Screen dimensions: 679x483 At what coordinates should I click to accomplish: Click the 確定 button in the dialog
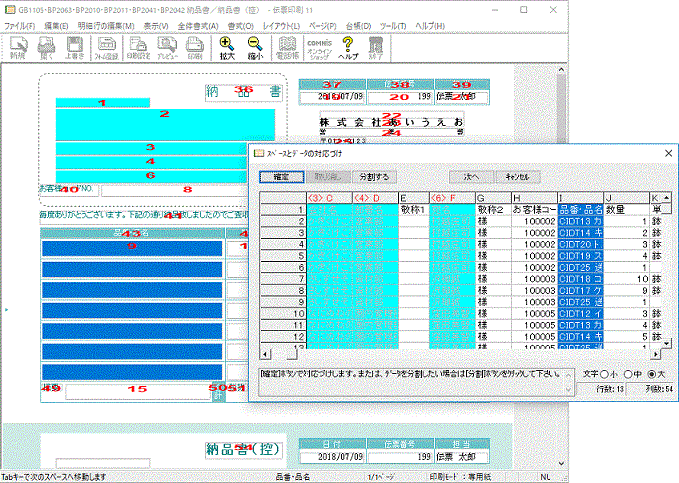coord(281,177)
